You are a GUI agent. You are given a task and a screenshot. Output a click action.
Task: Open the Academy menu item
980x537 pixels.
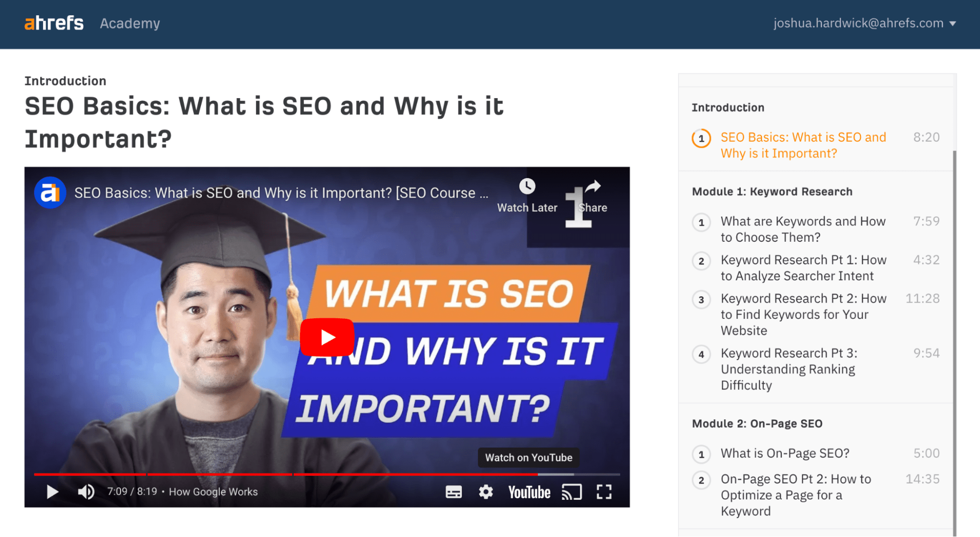pos(129,23)
